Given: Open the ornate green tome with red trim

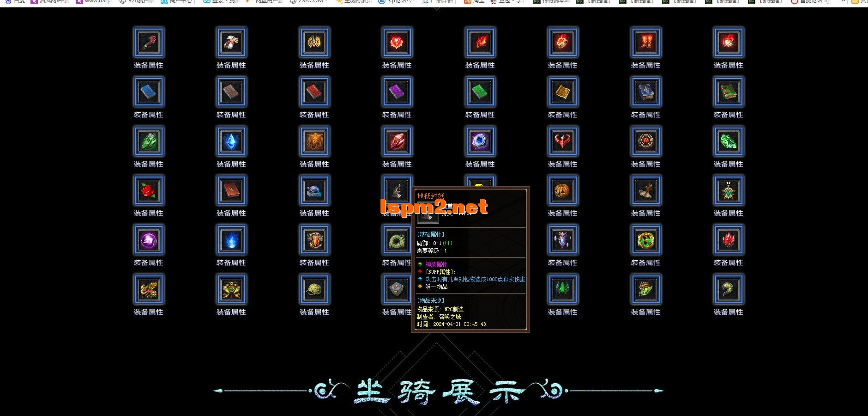Looking at the screenshot, I should tap(729, 92).
